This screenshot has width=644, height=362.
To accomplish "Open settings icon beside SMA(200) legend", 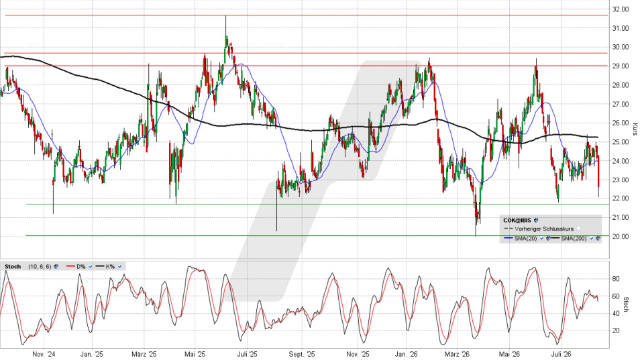I will pos(598,238).
